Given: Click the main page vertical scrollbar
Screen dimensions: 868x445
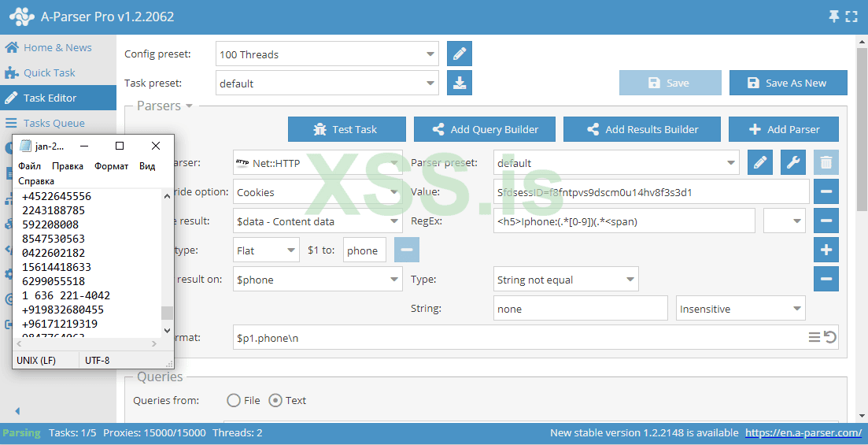Looking at the screenshot, I should 862,128.
